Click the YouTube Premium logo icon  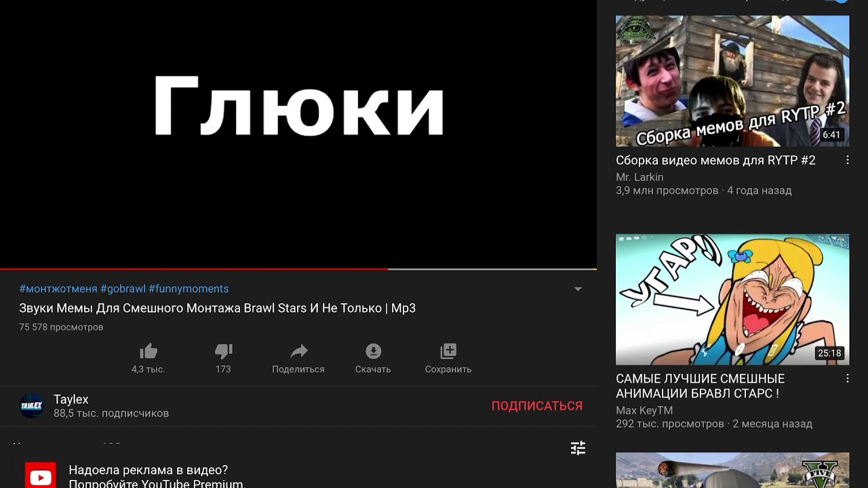pos(40,476)
